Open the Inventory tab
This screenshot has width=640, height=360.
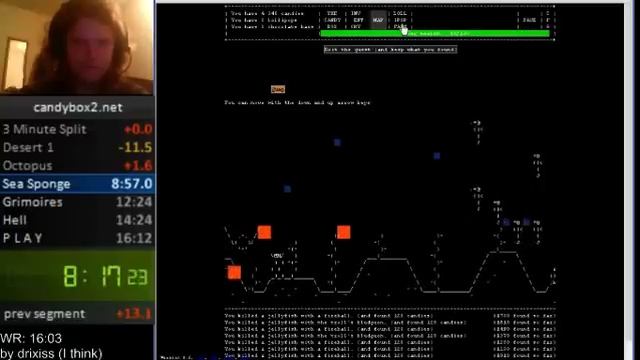pos(357,20)
